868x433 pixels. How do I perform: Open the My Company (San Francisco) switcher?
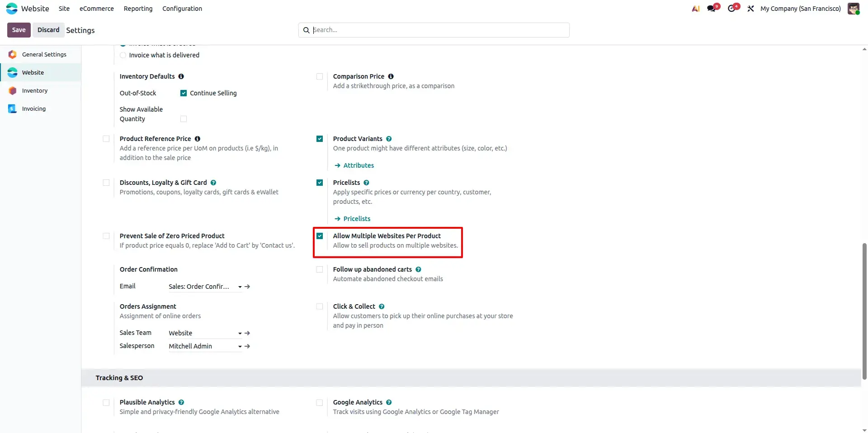(x=800, y=9)
